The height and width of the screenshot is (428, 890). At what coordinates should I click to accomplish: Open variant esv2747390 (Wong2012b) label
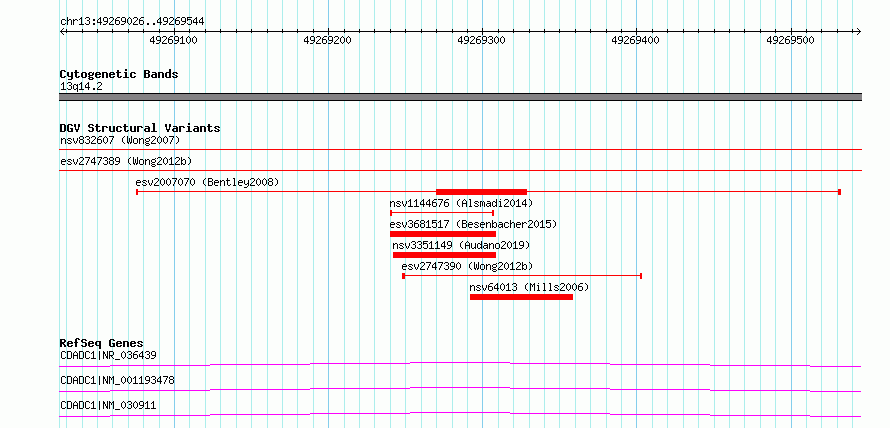467,266
